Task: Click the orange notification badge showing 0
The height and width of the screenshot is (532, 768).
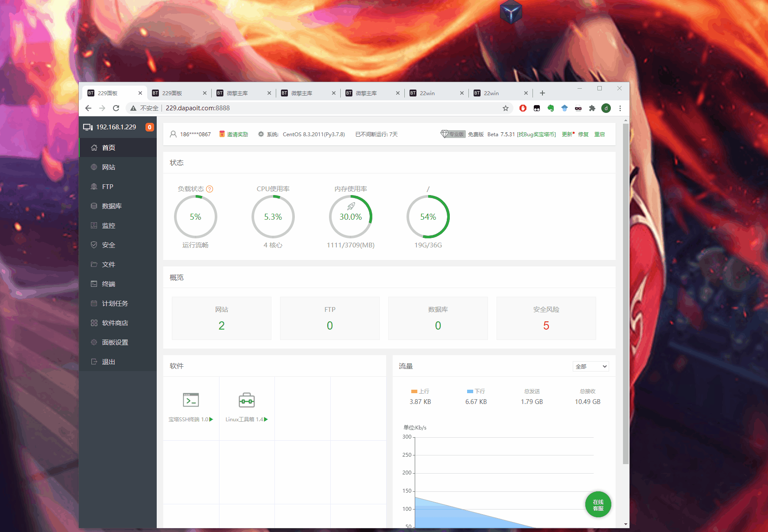Action: (x=149, y=127)
